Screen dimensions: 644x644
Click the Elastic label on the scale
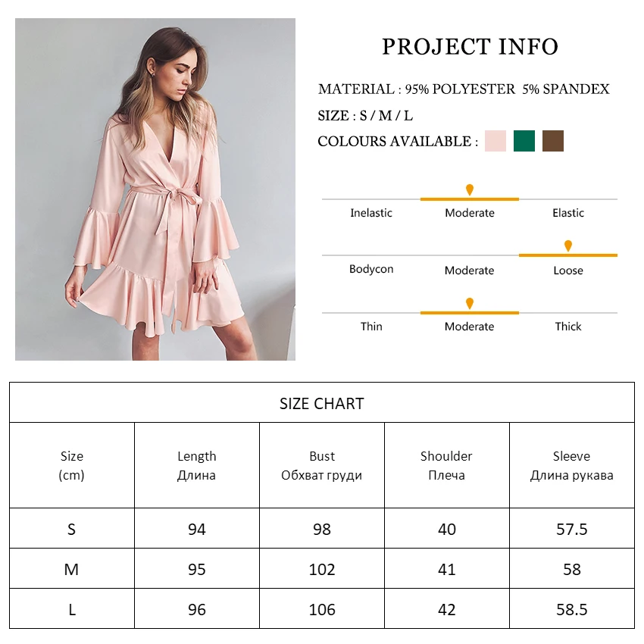[x=568, y=213]
